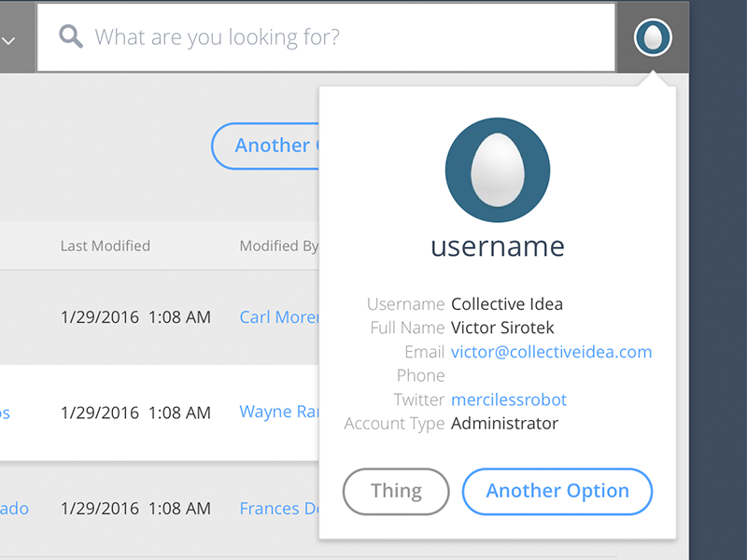
Task: Open Wayne Ramirez's profile link
Action: click(x=280, y=413)
